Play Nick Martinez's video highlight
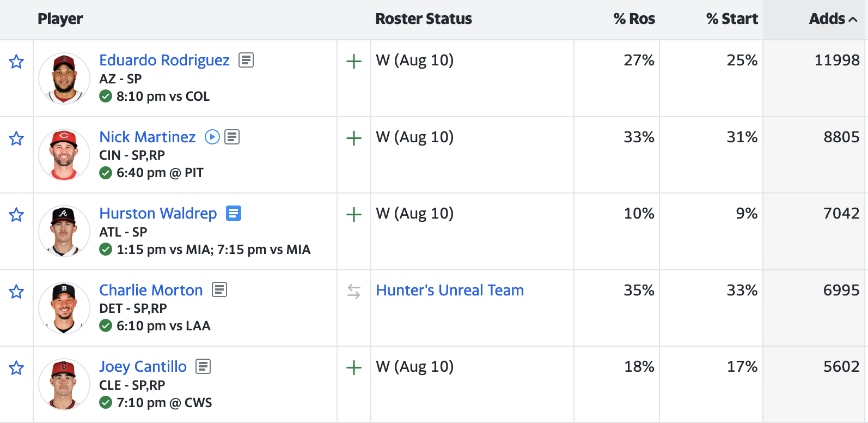This screenshot has height=423, width=868. [212, 137]
